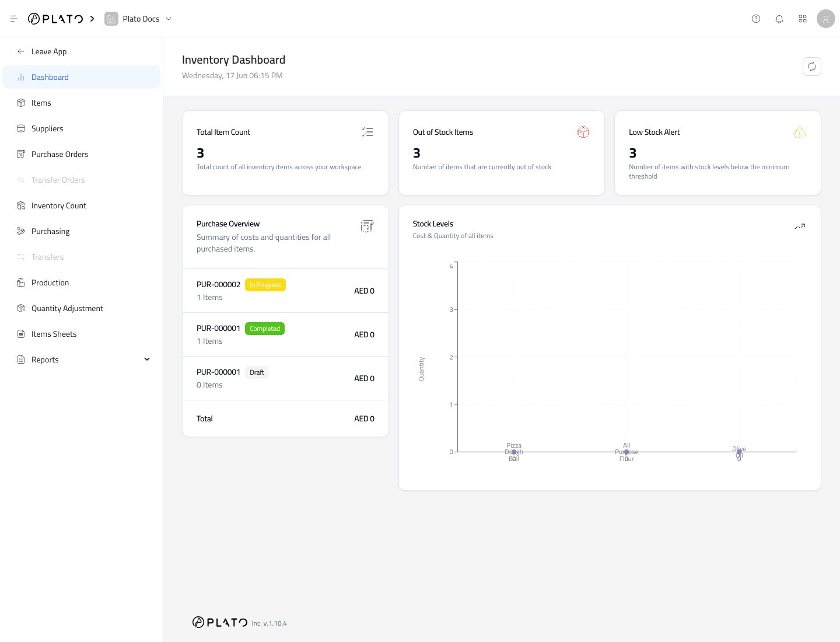
Task: Click the Draft status badge
Action: click(x=257, y=372)
